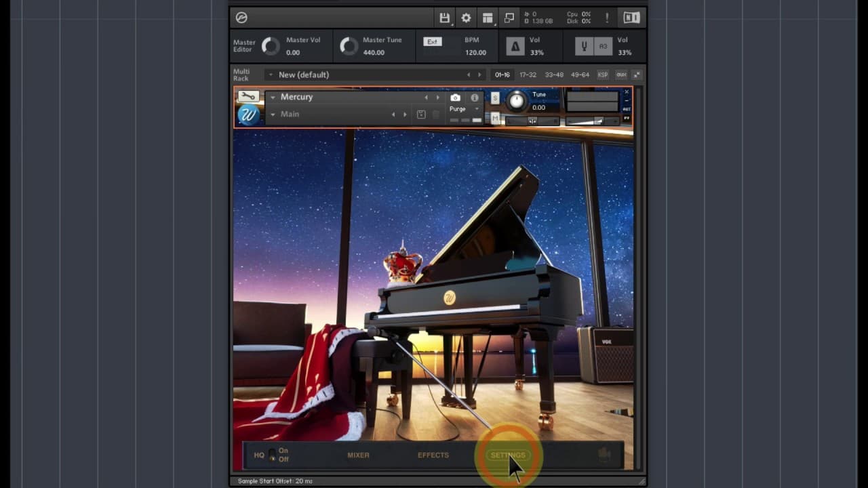Go to previous multi arrow
The image size is (868, 488).
pos(468,75)
